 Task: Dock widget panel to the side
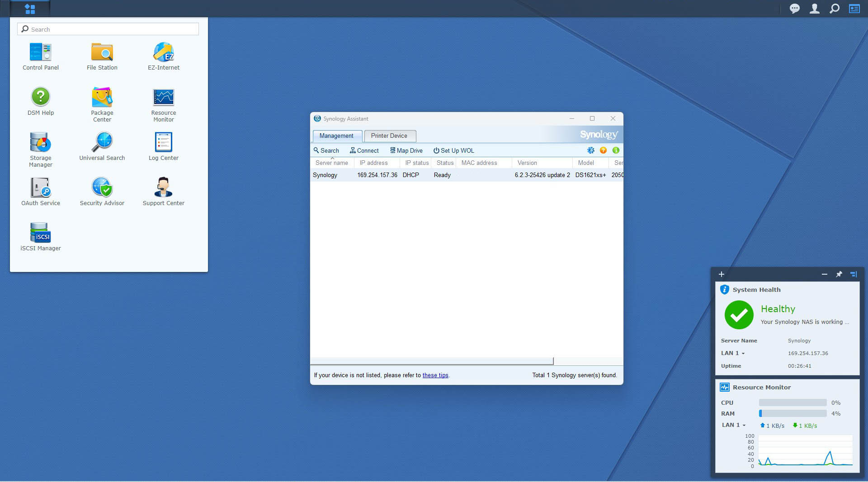[x=854, y=274]
